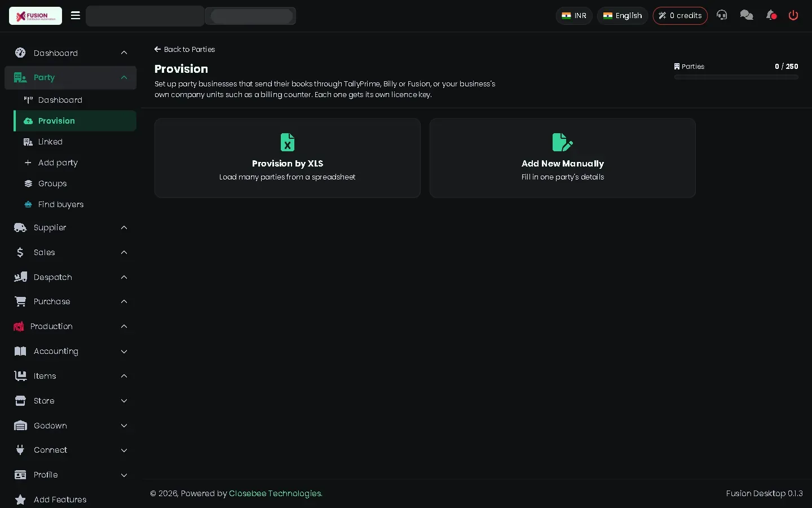Click the red power logout icon
This screenshot has height=508, width=812.
(x=793, y=15)
